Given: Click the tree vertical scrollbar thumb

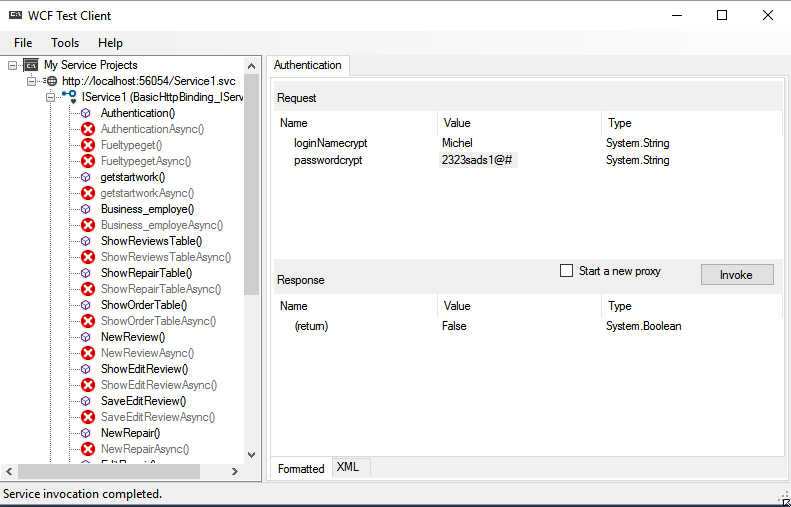Looking at the screenshot, I should point(251,184).
